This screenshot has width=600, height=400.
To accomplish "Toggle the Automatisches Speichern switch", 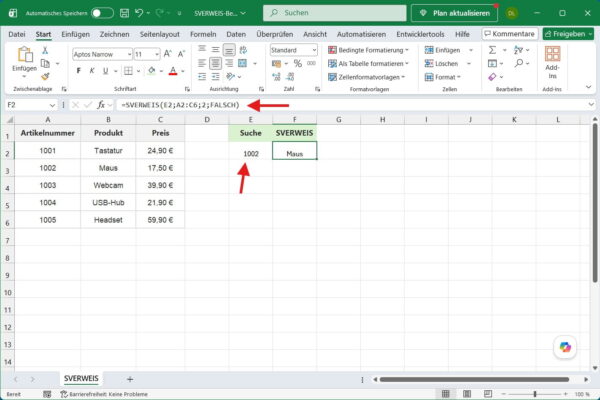I will [x=102, y=13].
